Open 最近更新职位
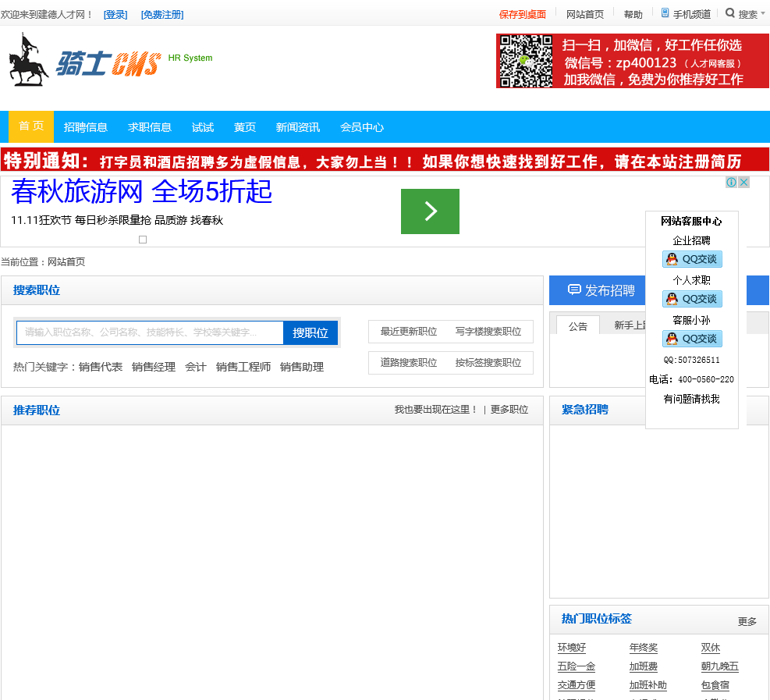 tap(409, 332)
